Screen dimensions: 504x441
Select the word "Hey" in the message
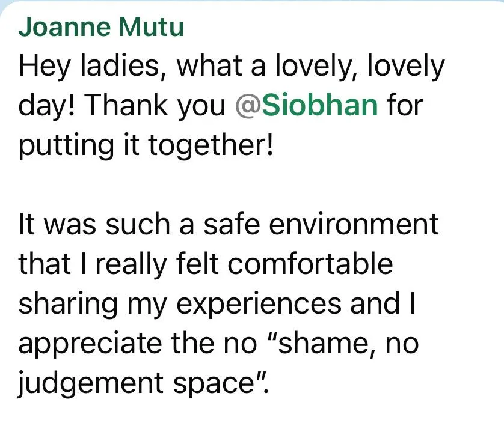click(x=45, y=67)
